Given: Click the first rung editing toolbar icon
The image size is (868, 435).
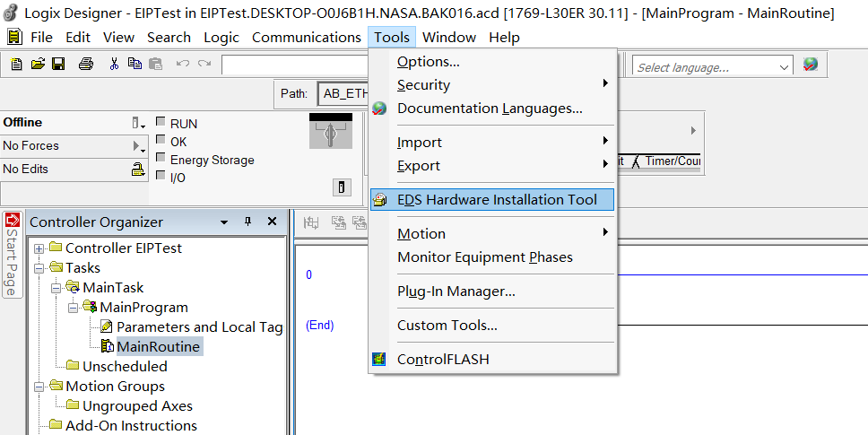Looking at the screenshot, I should click(311, 223).
